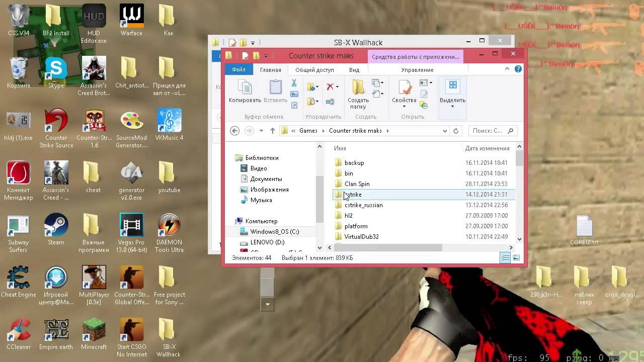This screenshot has width=644, height=362.
Task: Open Steam desktop shortcut
Action: [56, 230]
